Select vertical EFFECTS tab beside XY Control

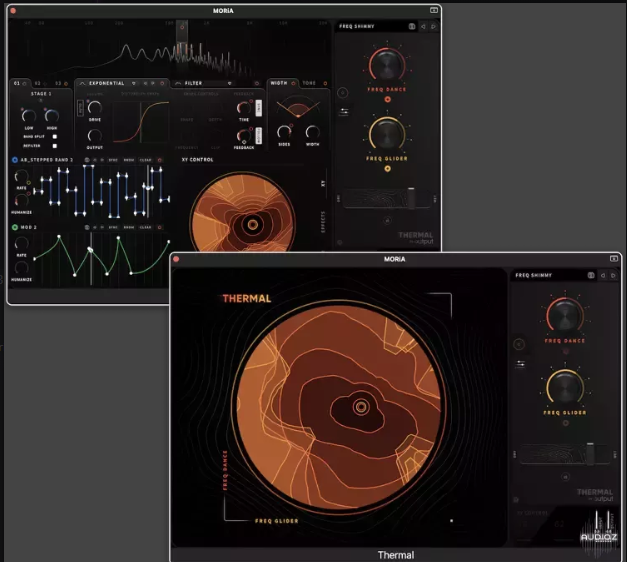[x=323, y=222]
